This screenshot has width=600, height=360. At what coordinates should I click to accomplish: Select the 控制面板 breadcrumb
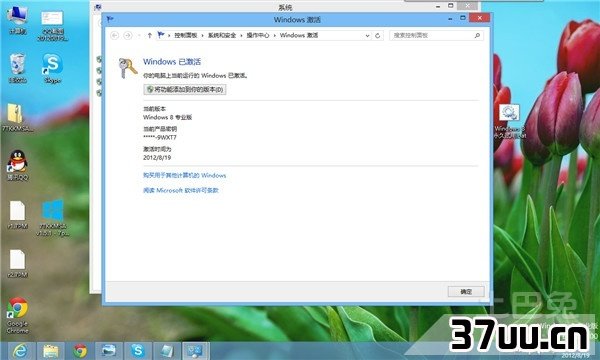186,35
